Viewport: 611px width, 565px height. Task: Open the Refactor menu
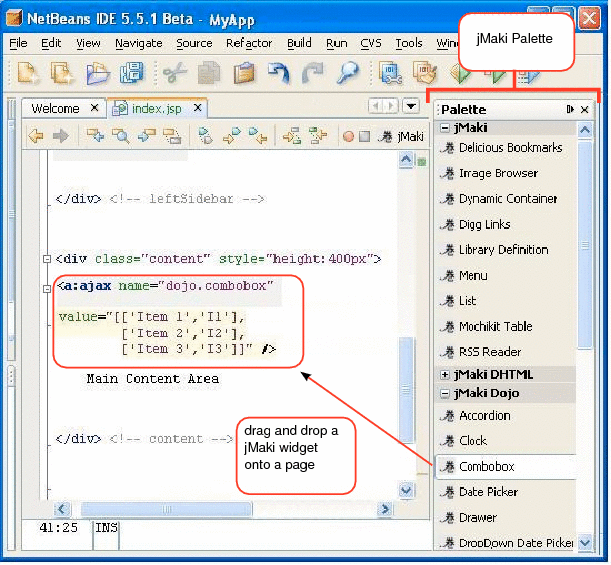click(249, 43)
